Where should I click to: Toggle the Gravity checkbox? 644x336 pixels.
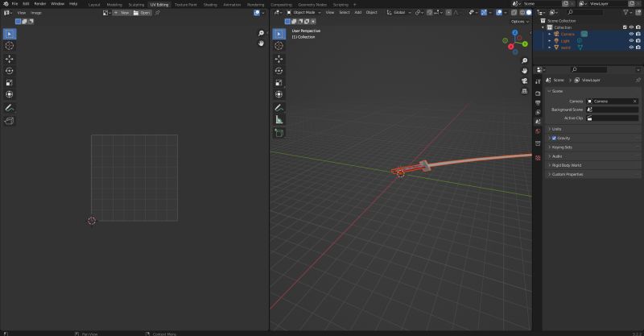(x=554, y=138)
